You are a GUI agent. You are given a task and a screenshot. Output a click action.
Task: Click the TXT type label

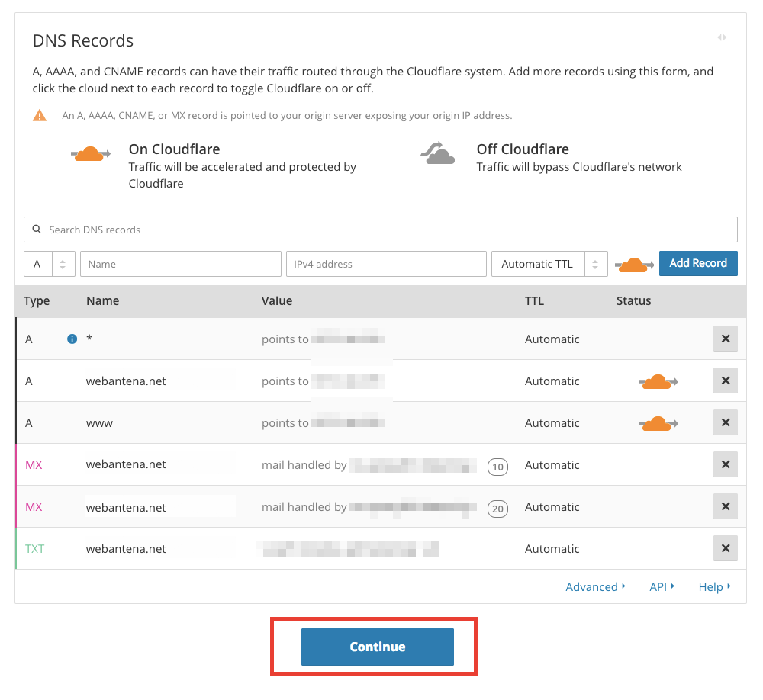click(34, 549)
